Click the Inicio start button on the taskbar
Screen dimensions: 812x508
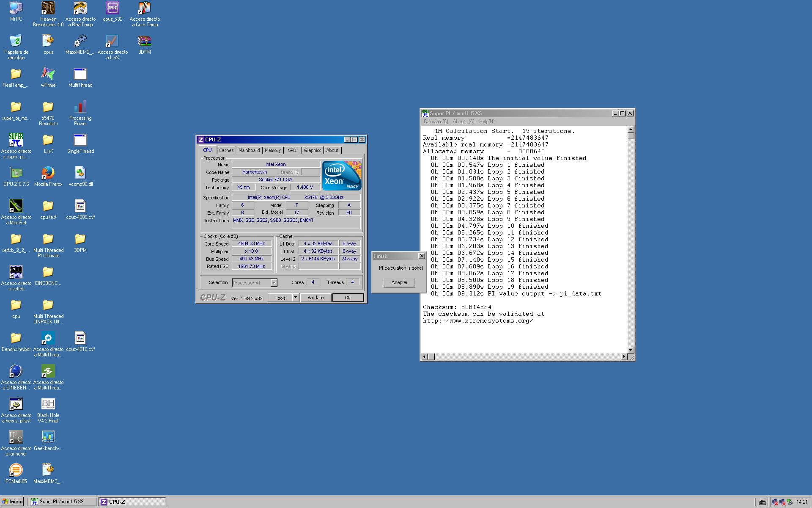pyautogui.click(x=12, y=502)
